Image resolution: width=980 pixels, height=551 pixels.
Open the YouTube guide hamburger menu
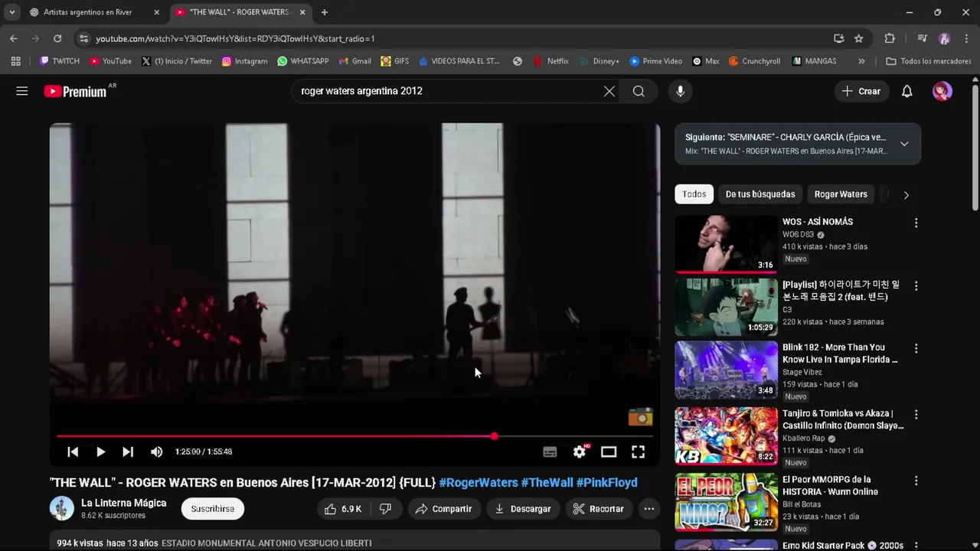tap(22, 91)
